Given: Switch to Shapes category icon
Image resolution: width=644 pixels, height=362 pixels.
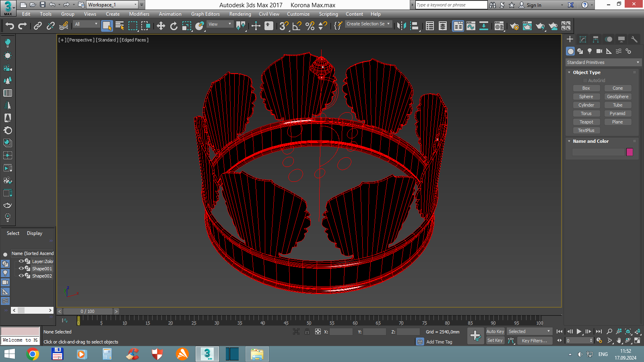Looking at the screenshot, I should (580, 51).
